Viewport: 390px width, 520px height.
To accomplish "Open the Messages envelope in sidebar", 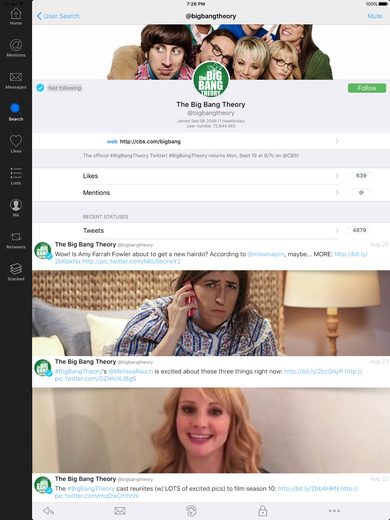I will [16, 80].
